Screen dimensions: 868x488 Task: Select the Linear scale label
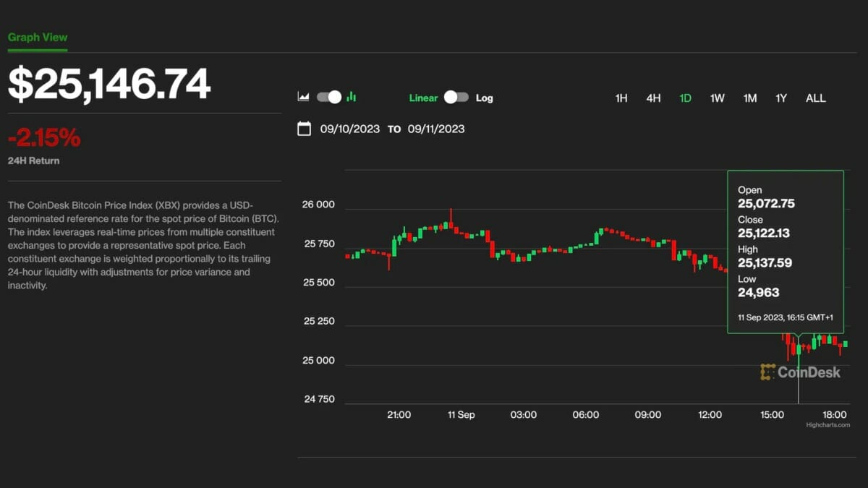[x=423, y=98]
